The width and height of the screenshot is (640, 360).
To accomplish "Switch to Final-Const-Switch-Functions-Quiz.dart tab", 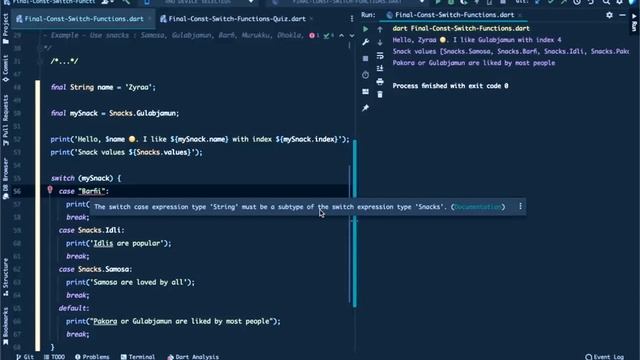I will click(233, 19).
